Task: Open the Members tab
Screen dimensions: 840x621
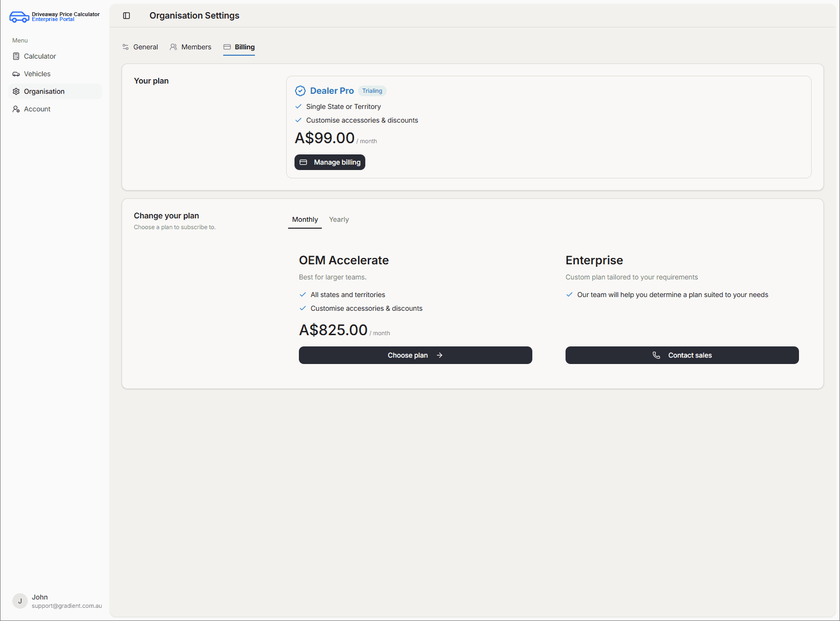Action: click(190, 47)
